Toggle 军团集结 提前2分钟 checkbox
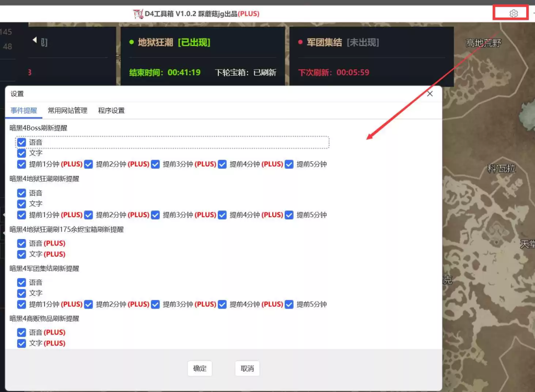 pyautogui.click(x=88, y=304)
